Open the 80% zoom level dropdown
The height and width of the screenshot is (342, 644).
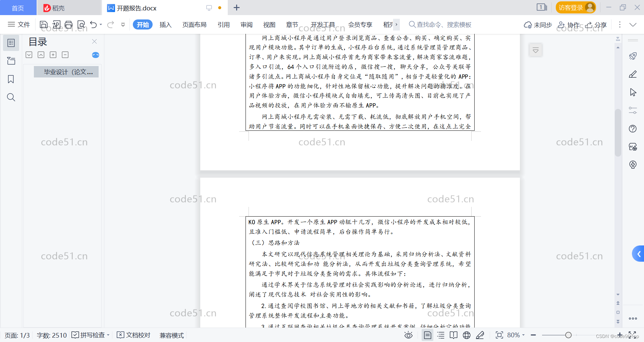click(x=516, y=335)
